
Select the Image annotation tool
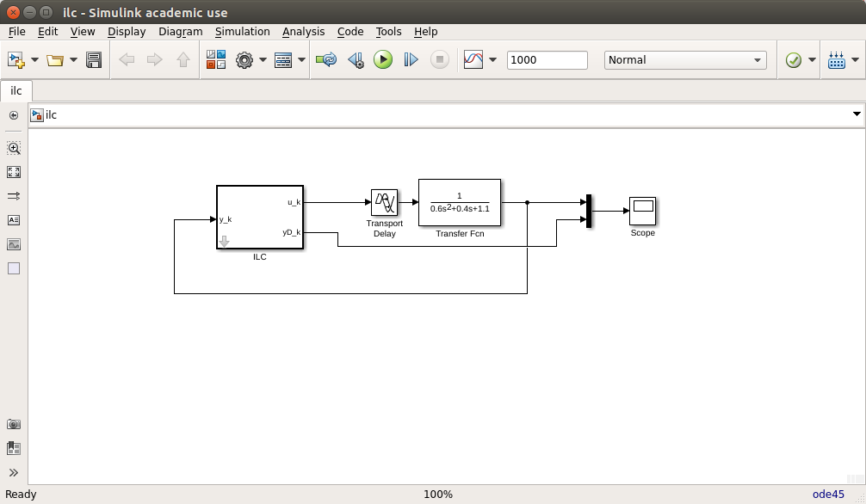14,244
